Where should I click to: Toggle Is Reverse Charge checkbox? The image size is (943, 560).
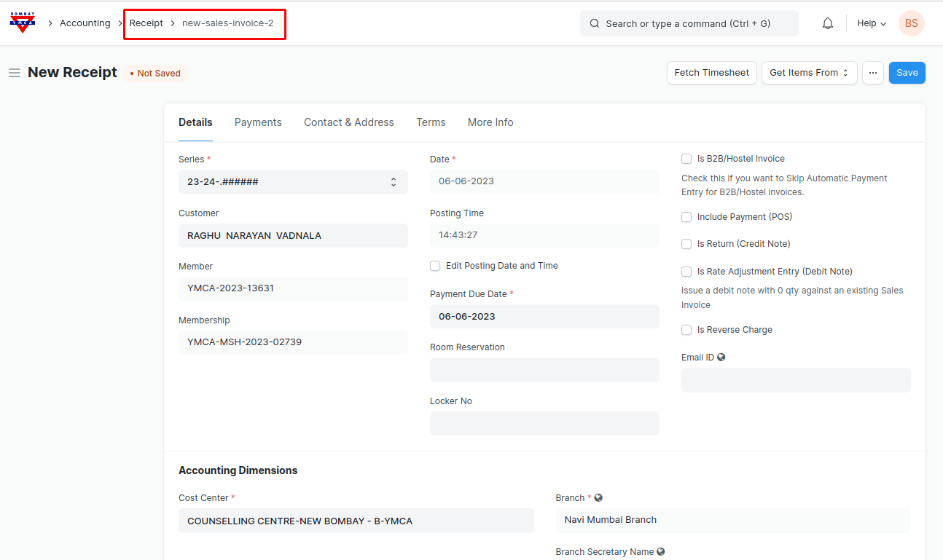pyautogui.click(x=686, y=330)
